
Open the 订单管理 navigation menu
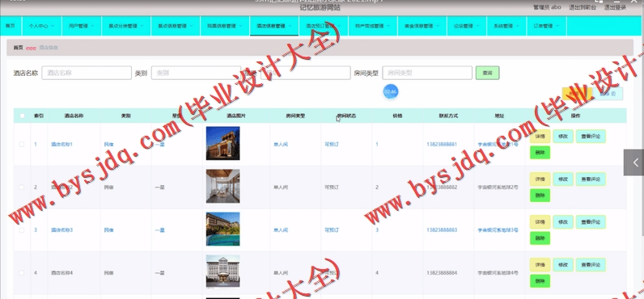point(546,26)
